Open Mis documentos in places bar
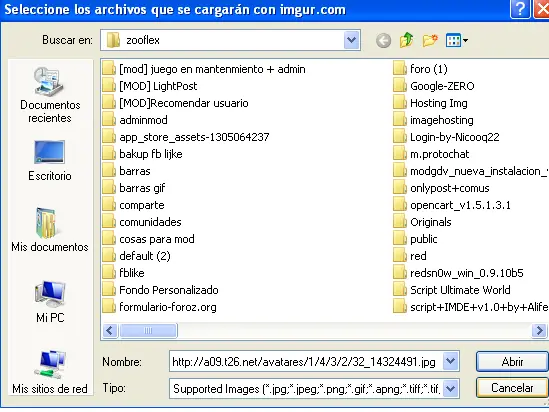The image size is (549, 412). point(50,230)
